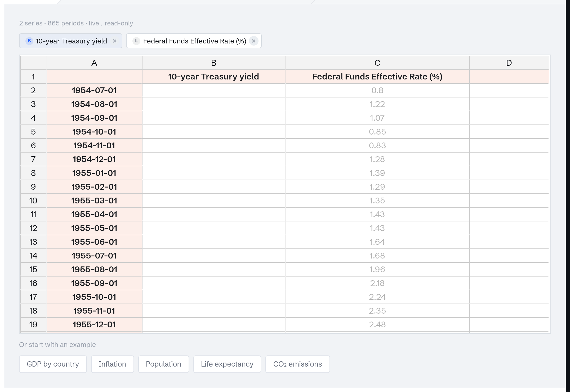Click the value 1.35 in column C
570x392 pixels.
point(377,201)
